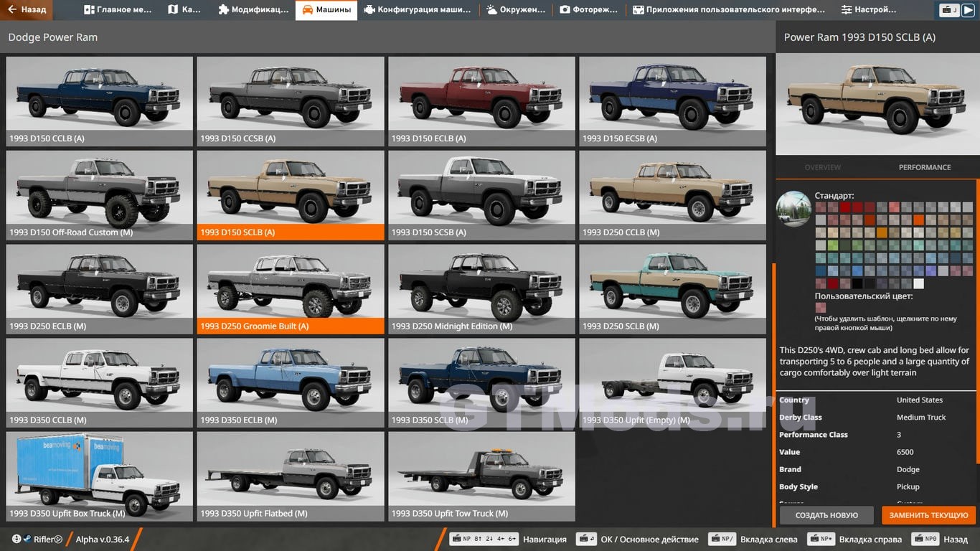Click the large Power Ram preview image

click(877, 103)
